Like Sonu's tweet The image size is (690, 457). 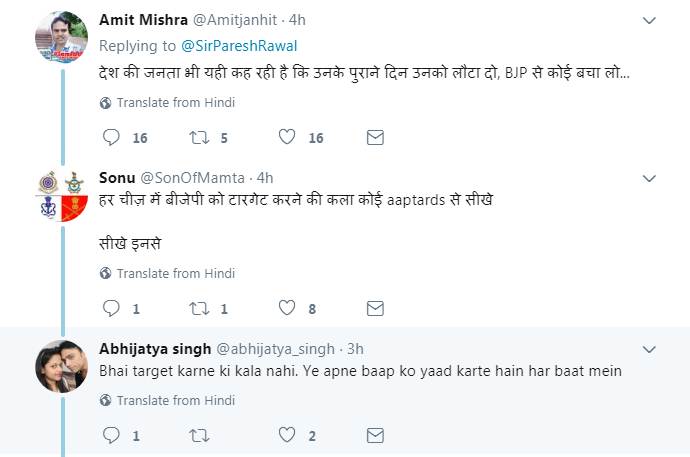tap(288, 308)
